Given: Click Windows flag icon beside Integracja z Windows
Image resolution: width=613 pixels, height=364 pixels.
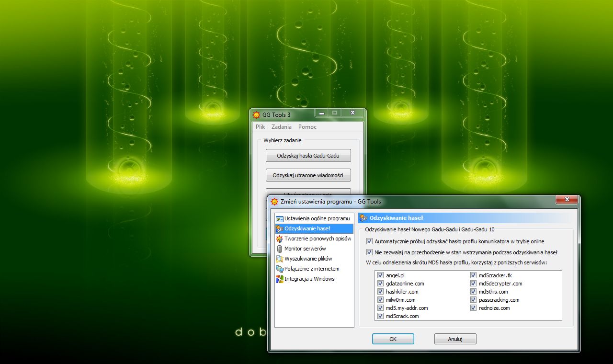Looking at the screenshot, I should 280,279.
